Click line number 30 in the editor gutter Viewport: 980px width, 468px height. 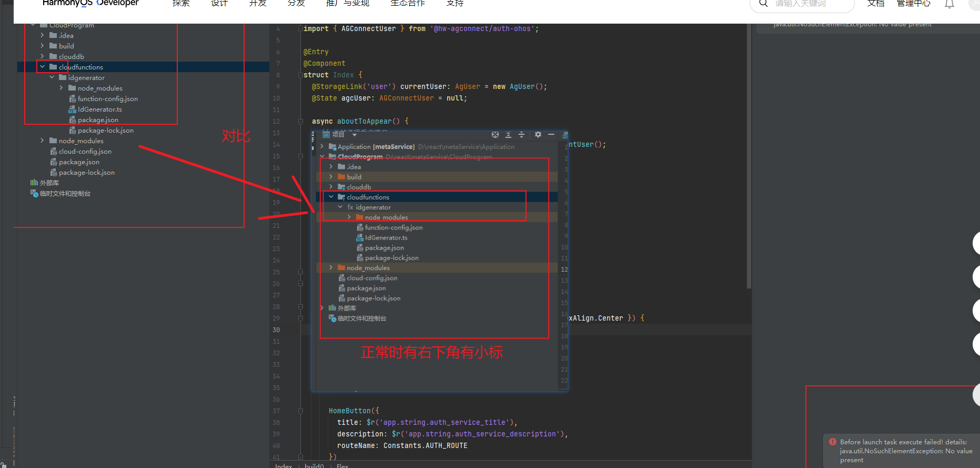(276, 330)
